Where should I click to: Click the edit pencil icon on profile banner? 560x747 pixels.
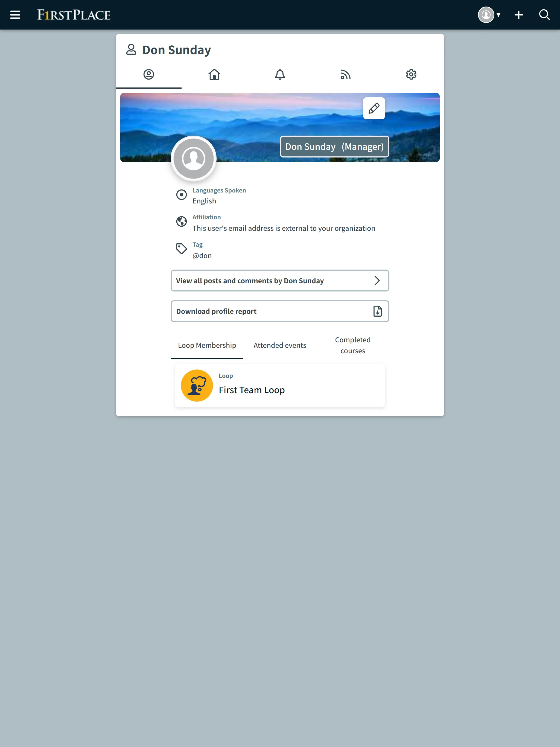374,108
